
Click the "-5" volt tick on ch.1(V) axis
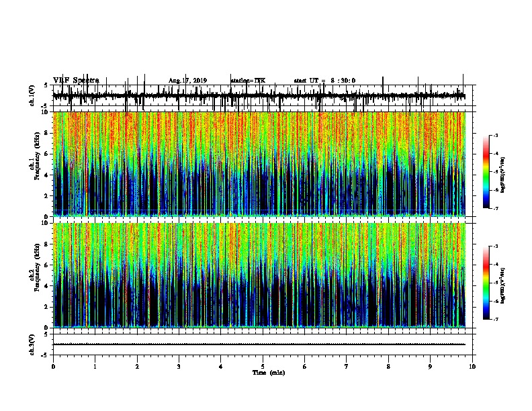coord(45,106)
